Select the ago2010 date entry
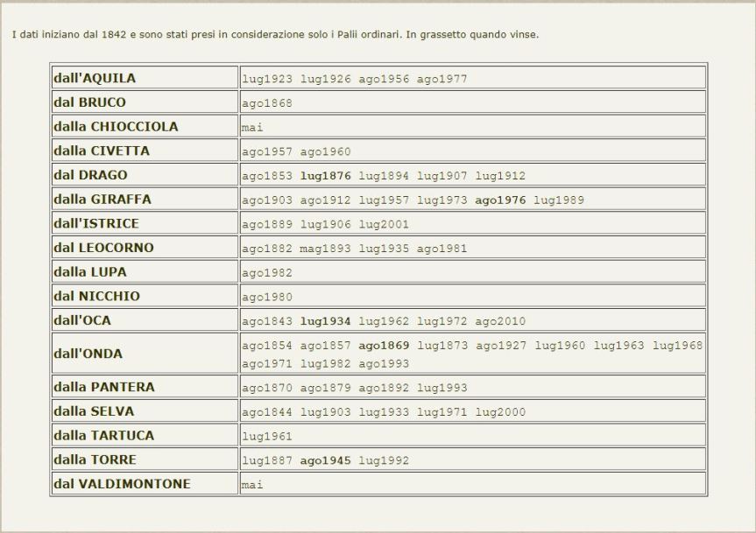The height and width of the screenshot is (533, 756). click(500, 321)
